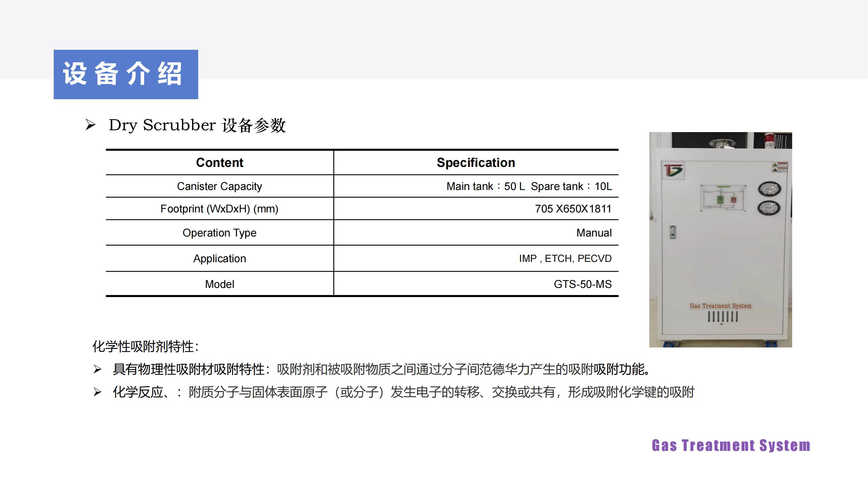868x488 pixels.
Task: Select the Canister Capacity cell
Action: (219, 186)
